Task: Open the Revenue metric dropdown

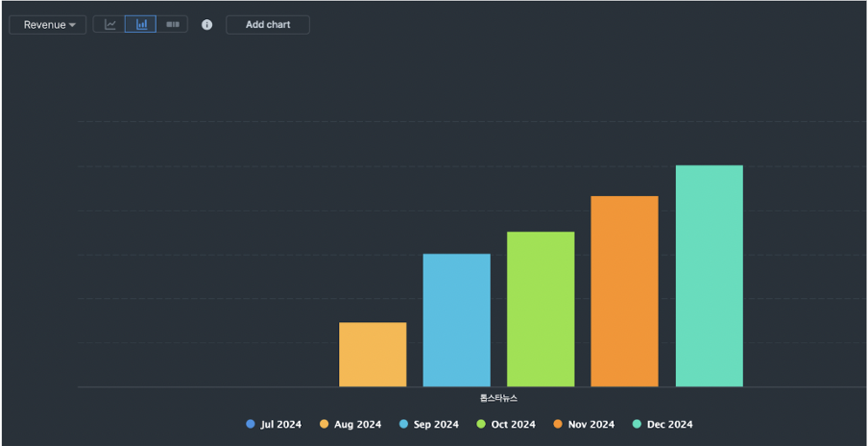Action: pyautogui.click(x=48, y=25)
